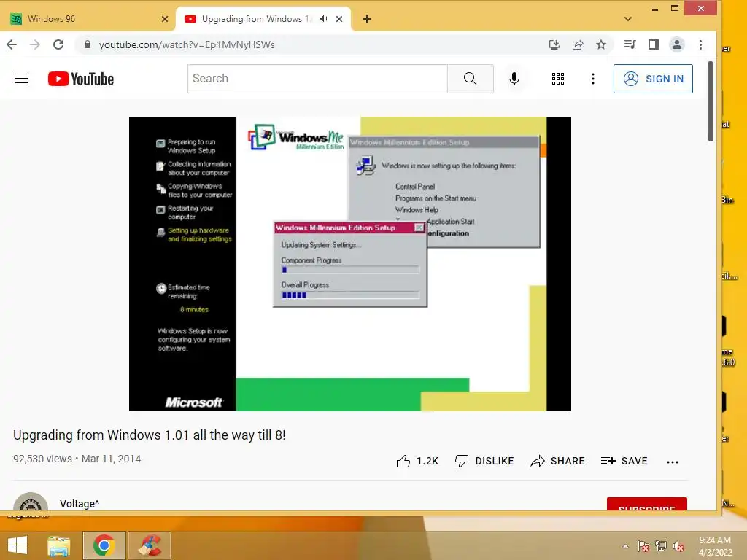Click the SIGN IN button
The height and width of the screenshot is (560, 747).
point(653,79)
